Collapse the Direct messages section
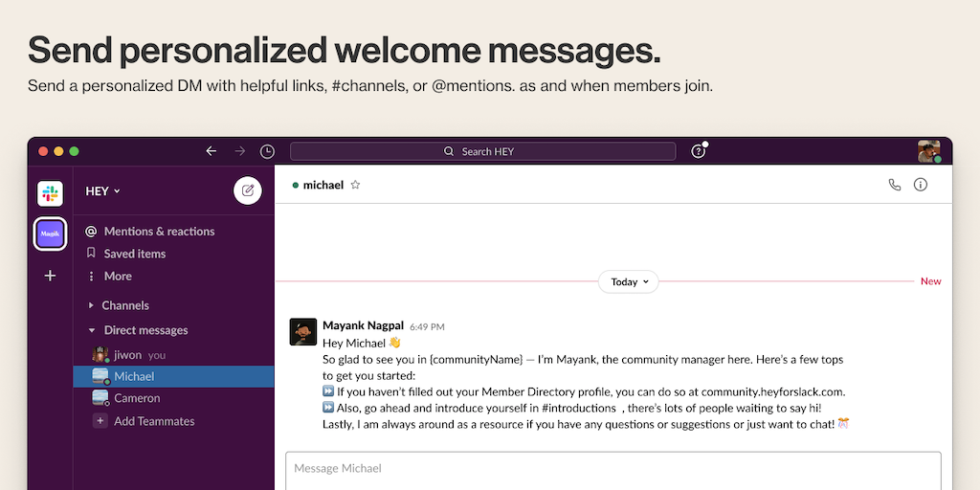 click(x=92, y=330)
